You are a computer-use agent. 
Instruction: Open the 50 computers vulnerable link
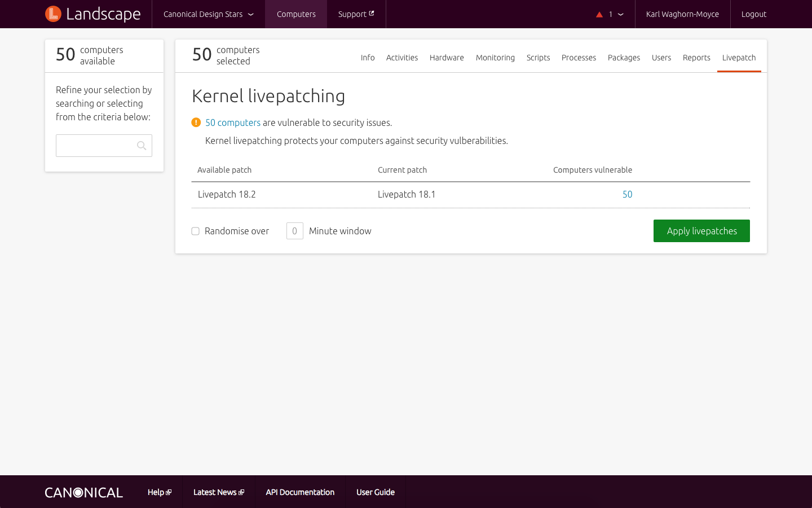(x=233, y=122)
